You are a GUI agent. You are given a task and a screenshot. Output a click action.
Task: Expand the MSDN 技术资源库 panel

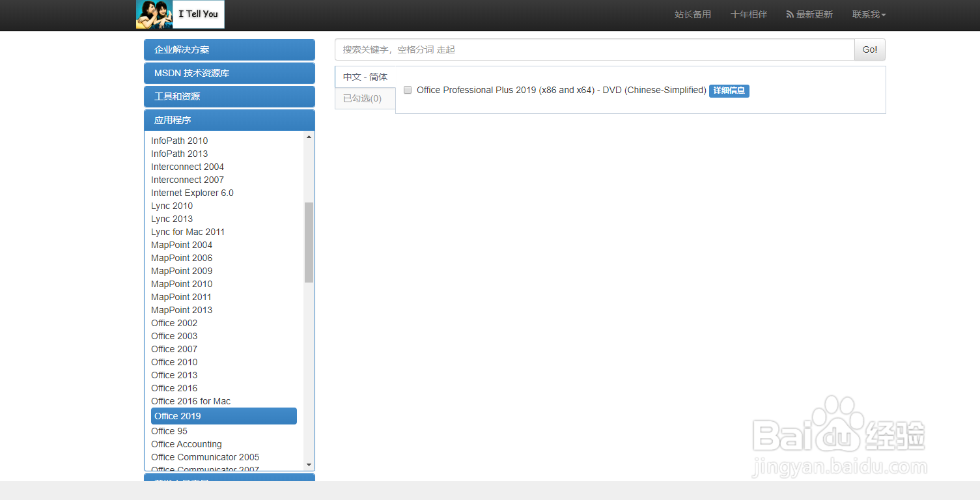229,73
